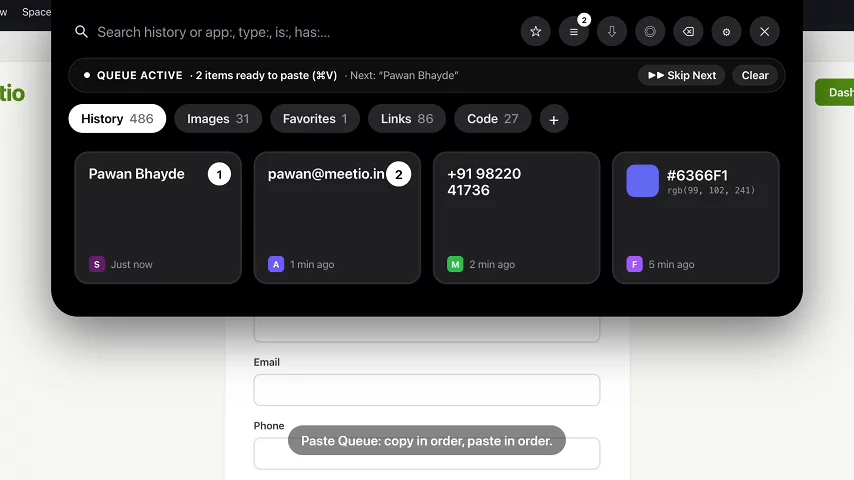Click the F source app icon
The height and width of the screenshot is (480, 854).
point(635,264)
